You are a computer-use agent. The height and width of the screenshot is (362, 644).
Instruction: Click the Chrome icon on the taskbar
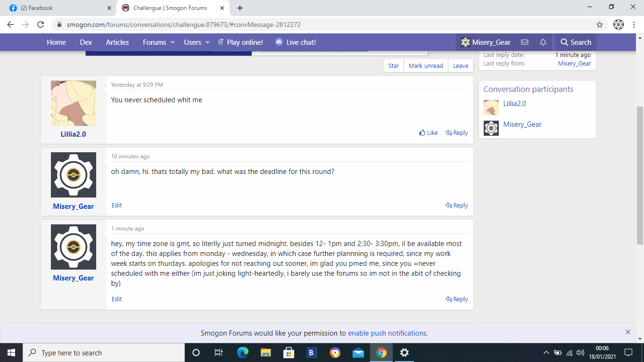(x=381, y=353)
